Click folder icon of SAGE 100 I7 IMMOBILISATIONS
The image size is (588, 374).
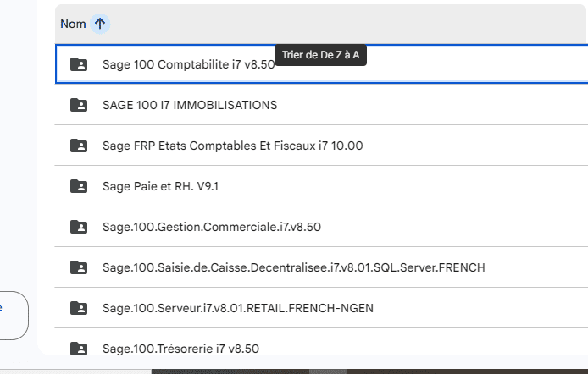(79, 105)
